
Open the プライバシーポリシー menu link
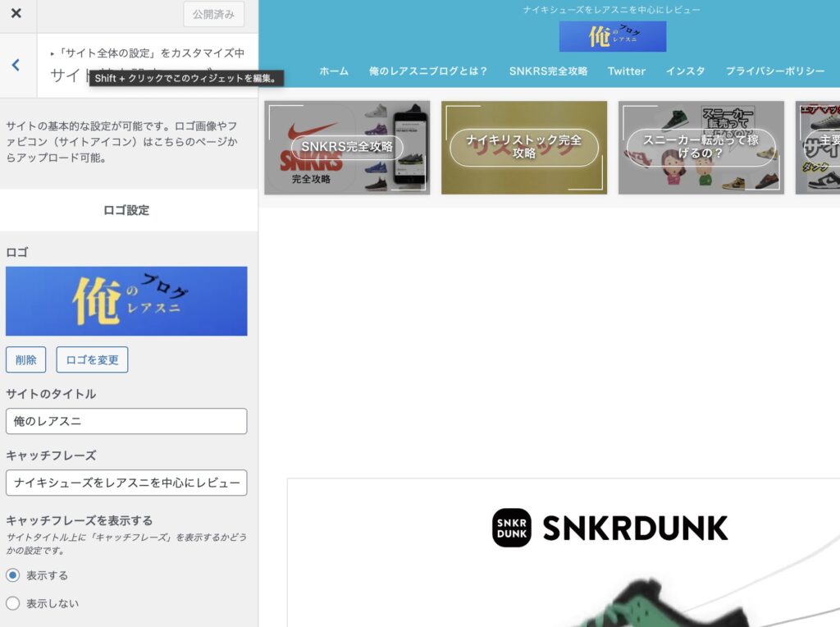(775, 71)
